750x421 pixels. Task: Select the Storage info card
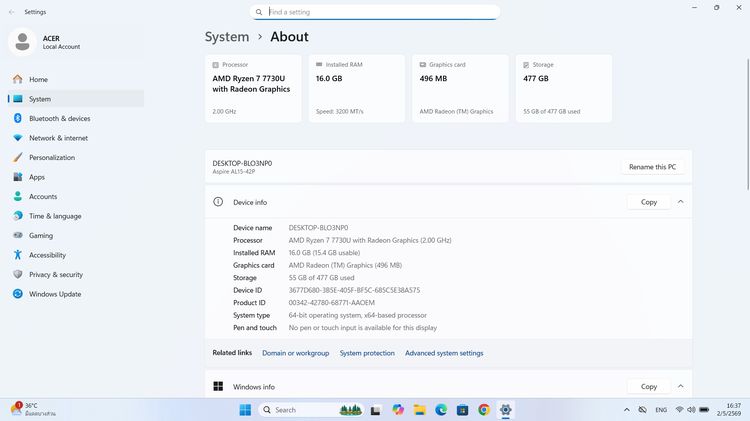pyautogui.click(x=563, y=89)
